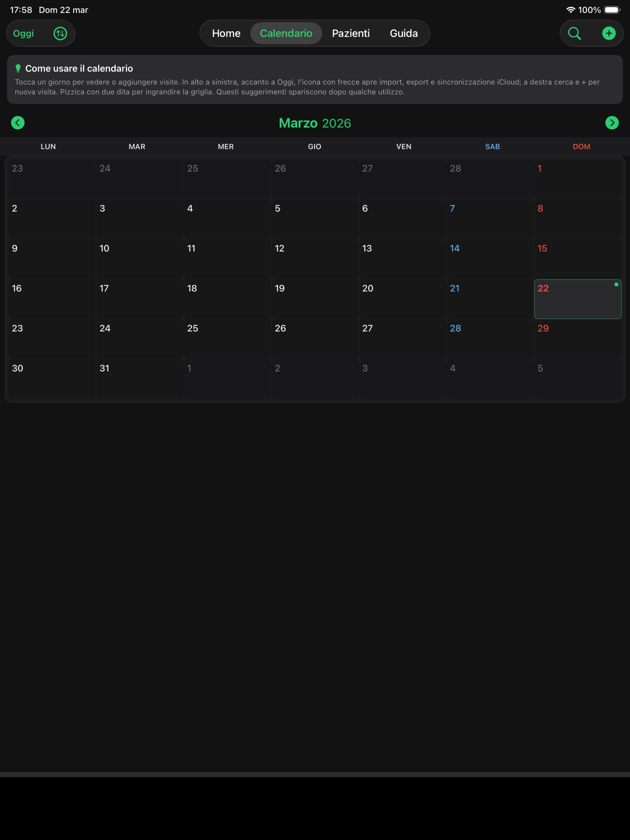
Task: Open the Guida tab
Action: 404,33
